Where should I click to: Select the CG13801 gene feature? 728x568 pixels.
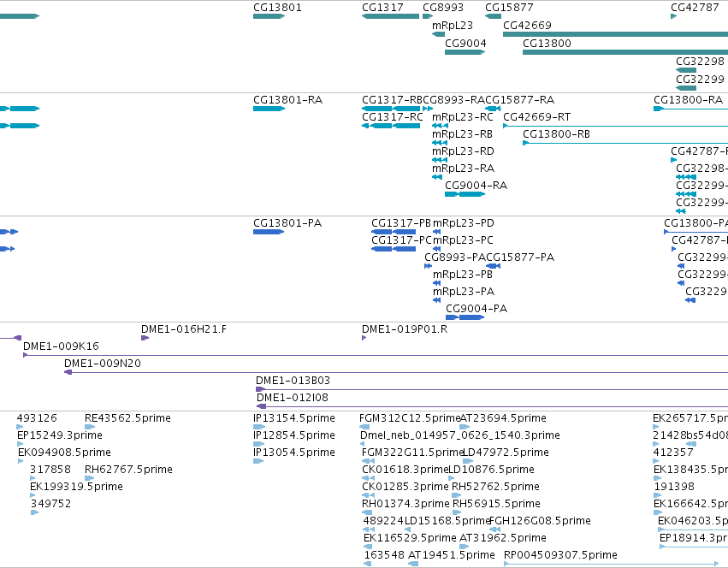(269, 16)
